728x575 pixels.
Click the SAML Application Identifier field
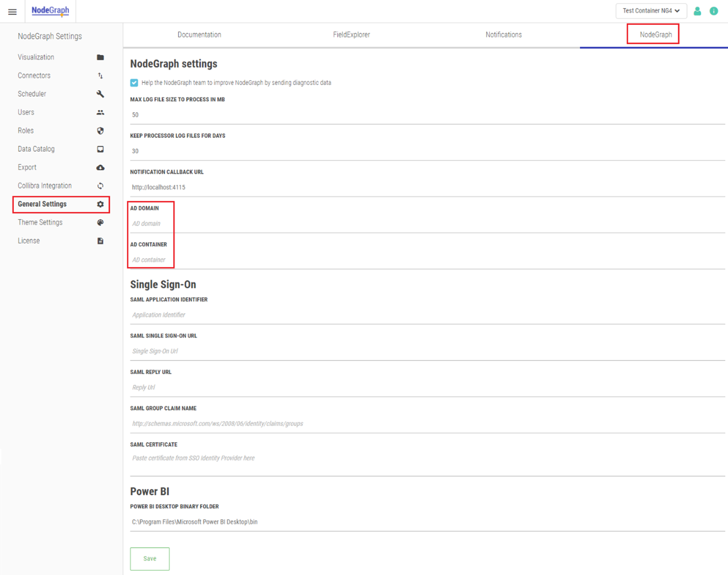coord(427,315)
